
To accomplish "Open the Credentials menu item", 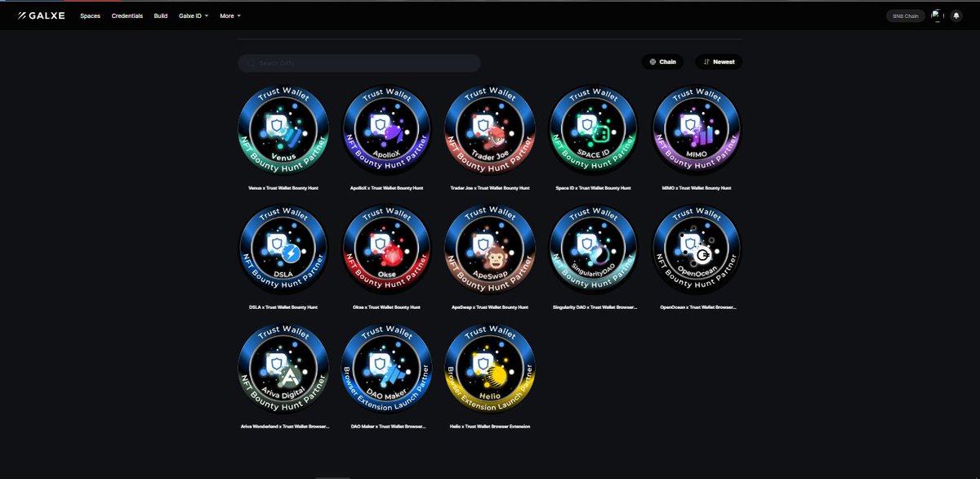I will [x=127, y=16].
